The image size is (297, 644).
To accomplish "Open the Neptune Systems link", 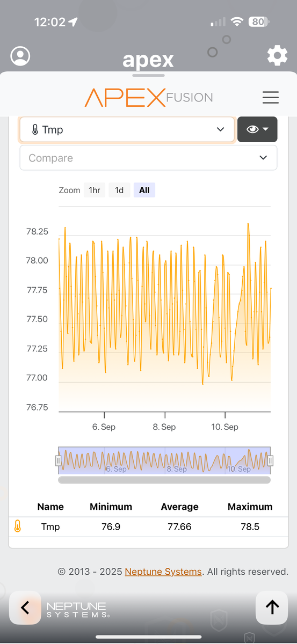I will point(163,572).
